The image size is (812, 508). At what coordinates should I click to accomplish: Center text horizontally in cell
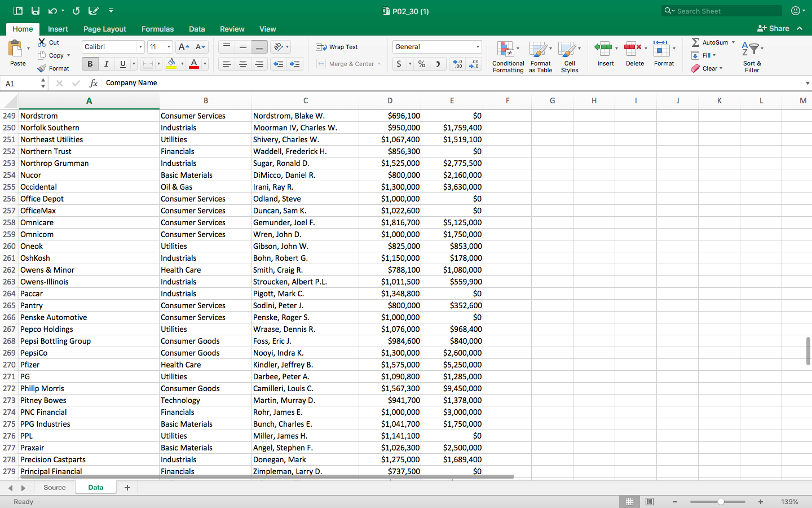coord(243,64)
